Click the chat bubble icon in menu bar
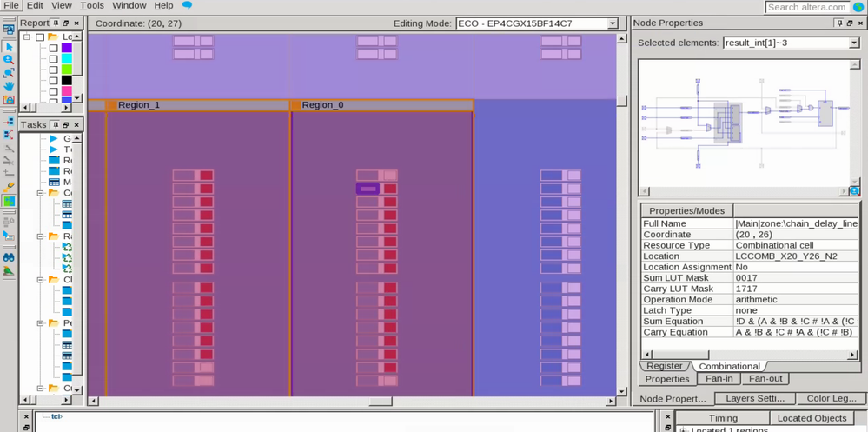The width and height of the screenshot is (868, 432). (x=187, y=5)
